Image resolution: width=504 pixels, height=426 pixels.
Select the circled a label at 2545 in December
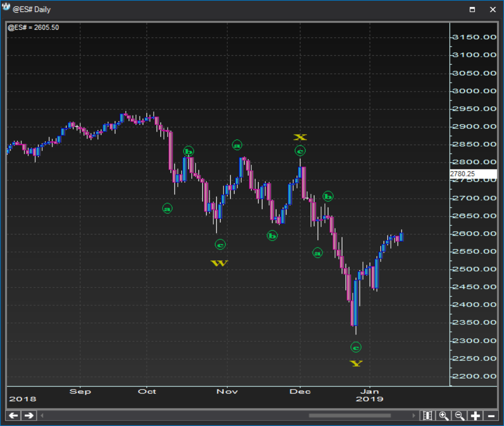click(318, 253)
